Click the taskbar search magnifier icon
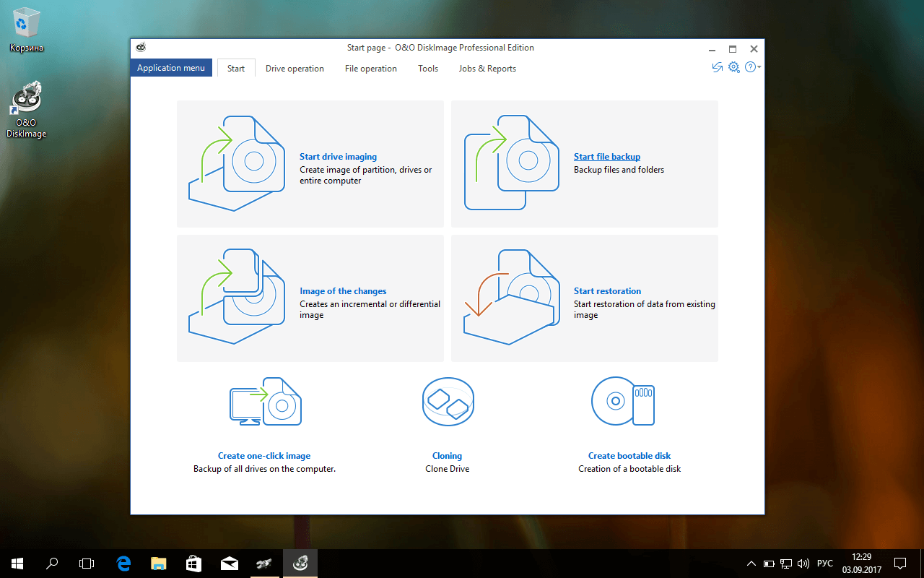 click(x=52, y=563)
